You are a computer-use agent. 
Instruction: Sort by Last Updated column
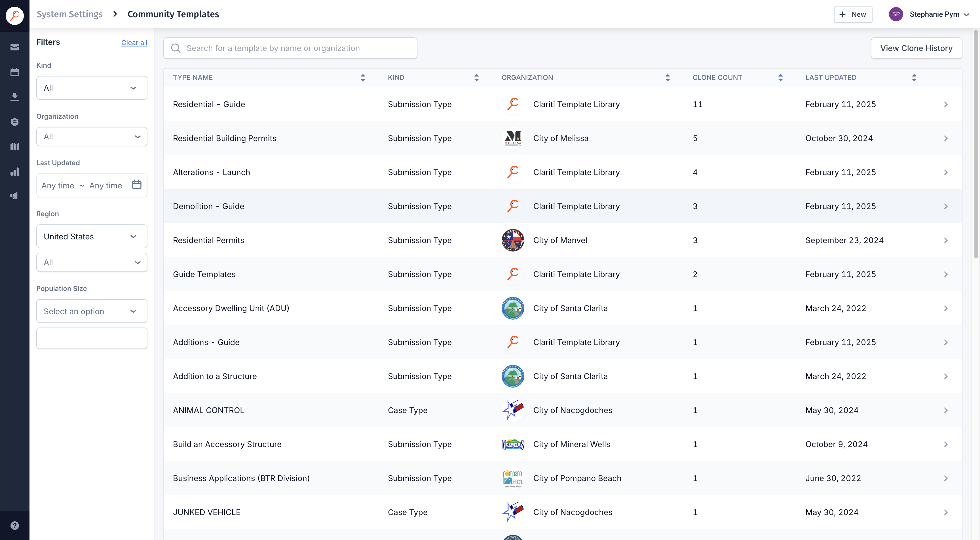914,78
